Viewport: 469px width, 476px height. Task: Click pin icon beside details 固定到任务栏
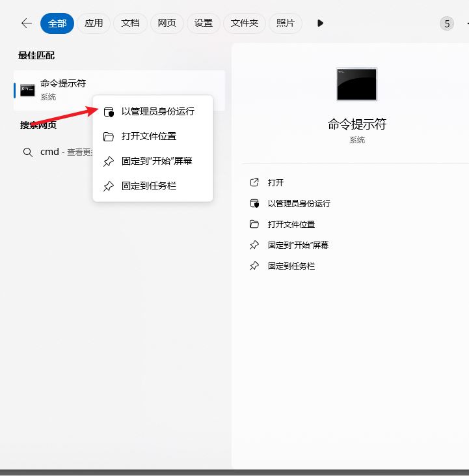click(254, 266)
